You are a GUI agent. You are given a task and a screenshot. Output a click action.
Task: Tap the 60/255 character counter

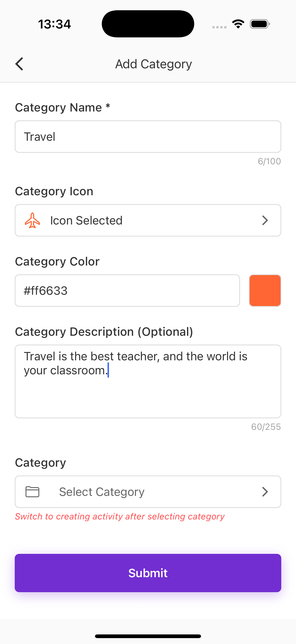[266, 427]
